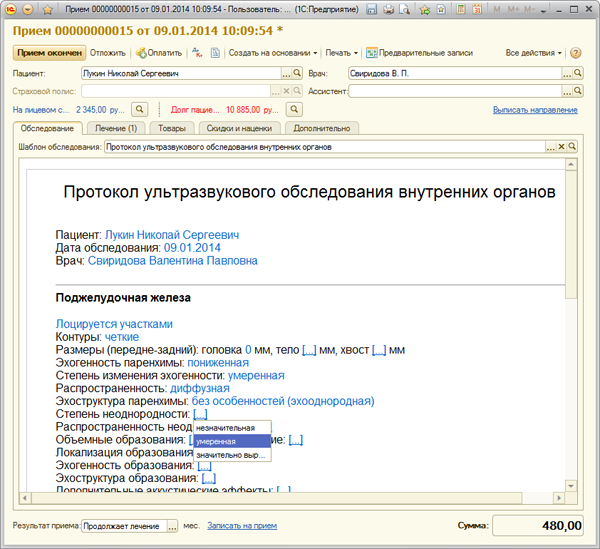600x549 pixels.
Task: Click the M+ memory button
Action: [513, 9]
